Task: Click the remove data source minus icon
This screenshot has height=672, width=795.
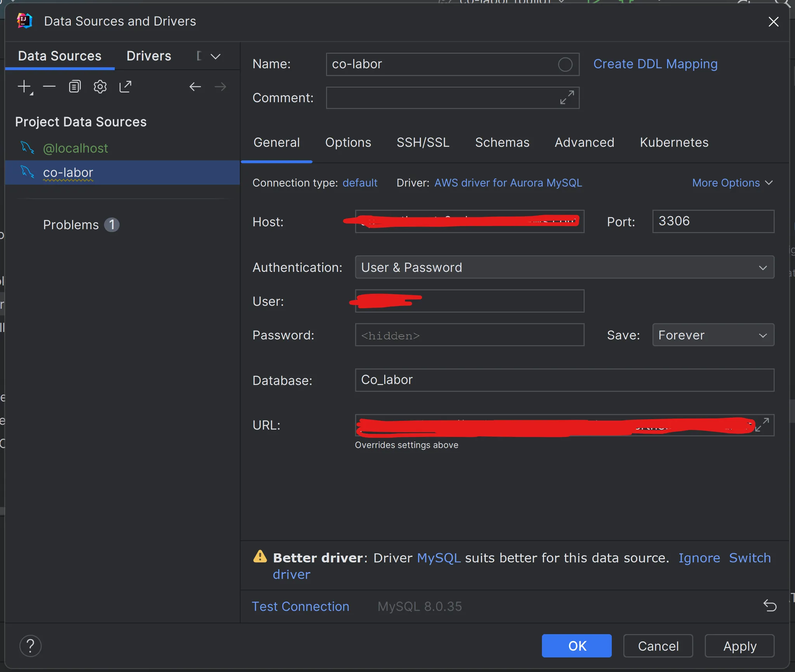Action: point(49,87)
